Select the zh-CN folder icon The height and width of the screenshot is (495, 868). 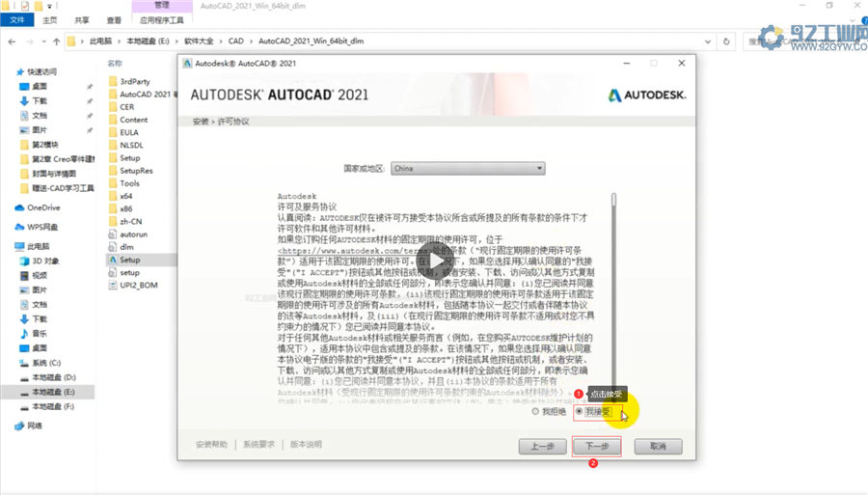(x=113, y=222)
